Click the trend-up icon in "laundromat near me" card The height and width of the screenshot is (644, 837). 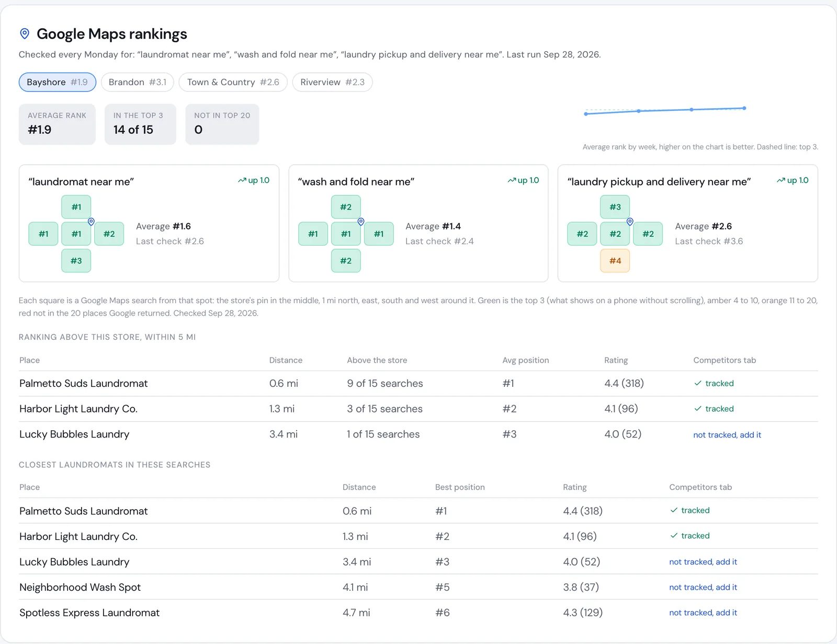pos(242,180)
